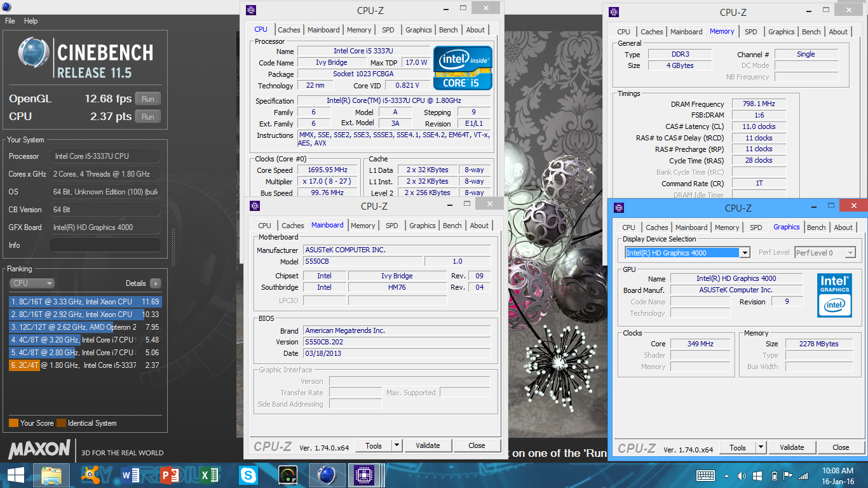The image size is (868, 488).
Task: Click the CPU-Z title icon in Mainboard window
Action: coord(255,206)
